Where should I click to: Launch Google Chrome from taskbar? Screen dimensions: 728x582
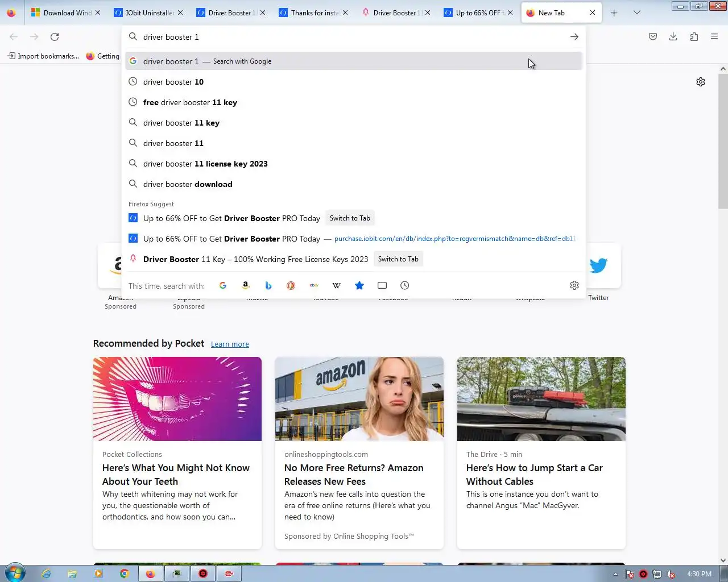coord(124,573)
